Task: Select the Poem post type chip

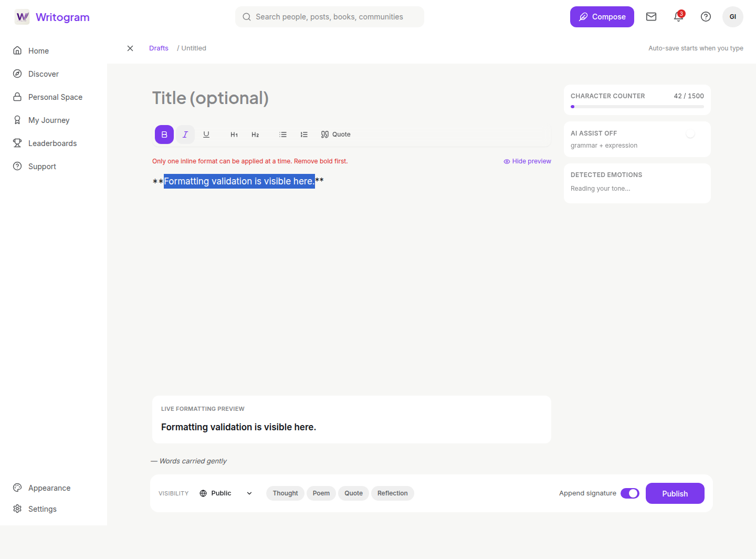Action: pyautogui.click(x=321, y=493)
